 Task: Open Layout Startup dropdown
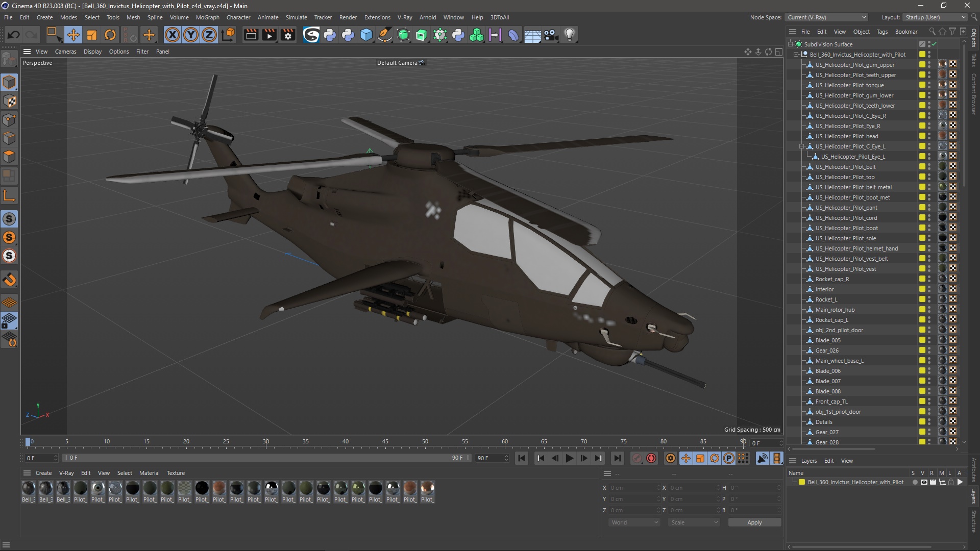(x=935, y=17)
